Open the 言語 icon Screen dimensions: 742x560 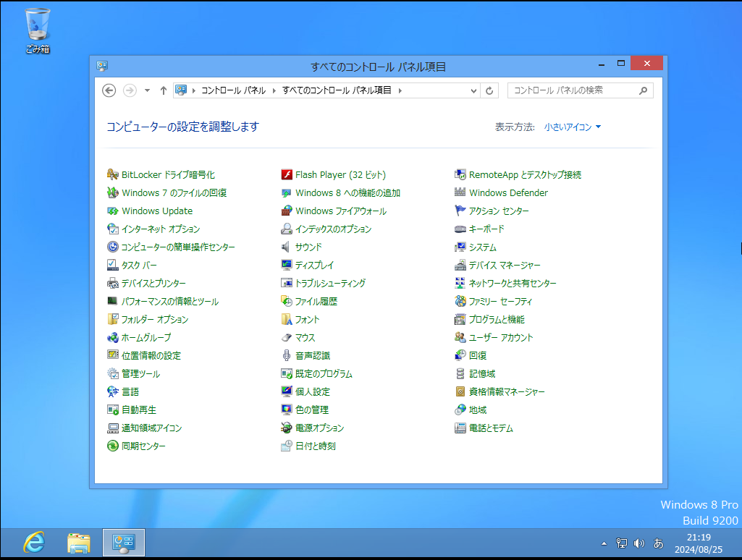coord(113,391)
